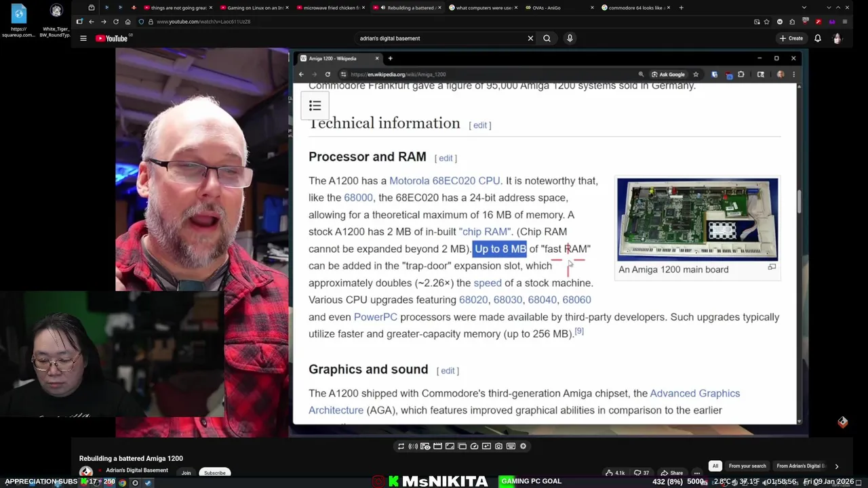Click the Join channel button

click(x=186, y=472)
